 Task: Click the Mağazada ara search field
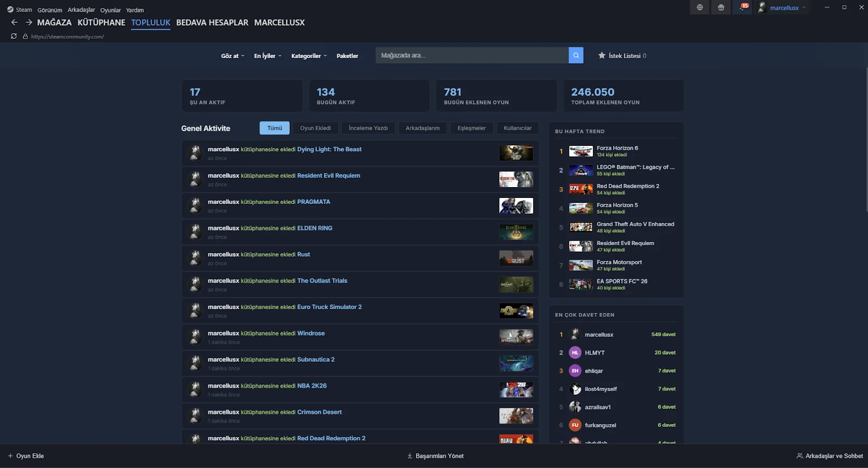tap(472, 55)
